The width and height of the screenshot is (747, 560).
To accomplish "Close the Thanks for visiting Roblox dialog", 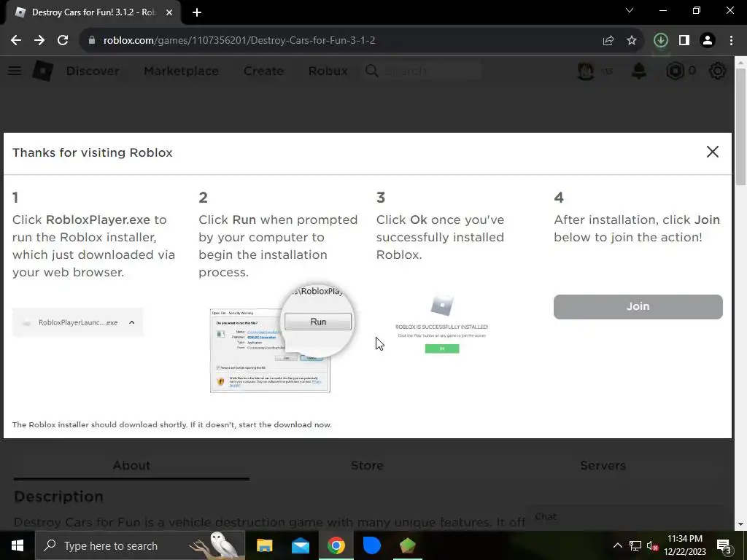I will pyautogui.click(x=712, y=152).
